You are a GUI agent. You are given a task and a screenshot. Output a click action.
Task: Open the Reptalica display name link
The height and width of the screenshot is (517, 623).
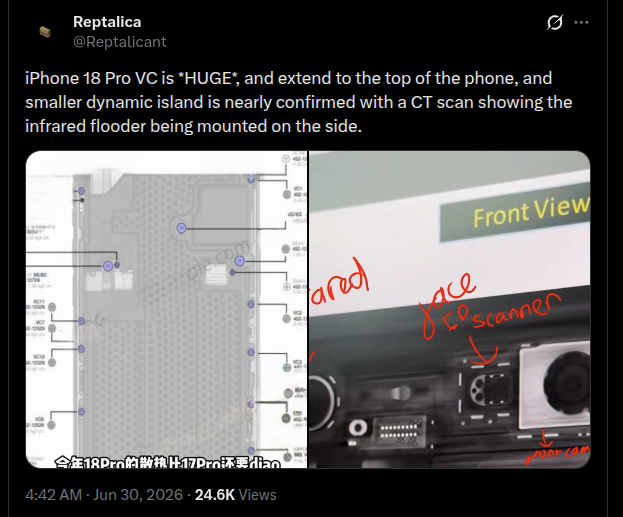click(107, 22)
